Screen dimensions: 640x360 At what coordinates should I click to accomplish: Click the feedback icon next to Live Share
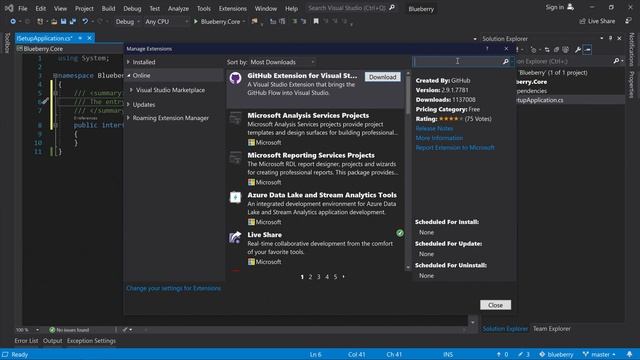click(629, 21)
